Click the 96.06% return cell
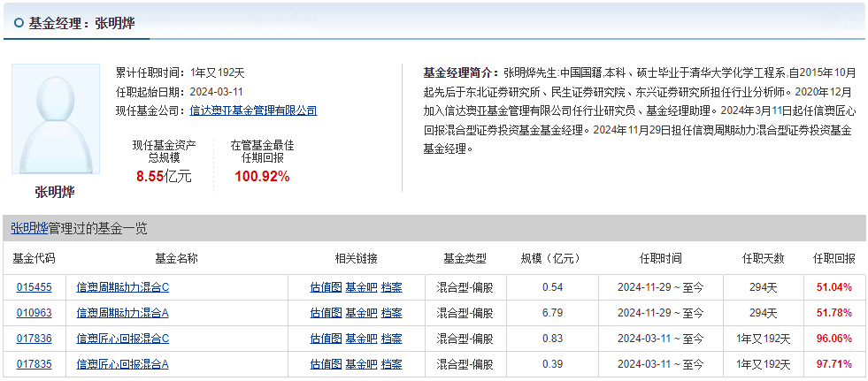Screen dimensions: 868x381 tap(834, 339)
